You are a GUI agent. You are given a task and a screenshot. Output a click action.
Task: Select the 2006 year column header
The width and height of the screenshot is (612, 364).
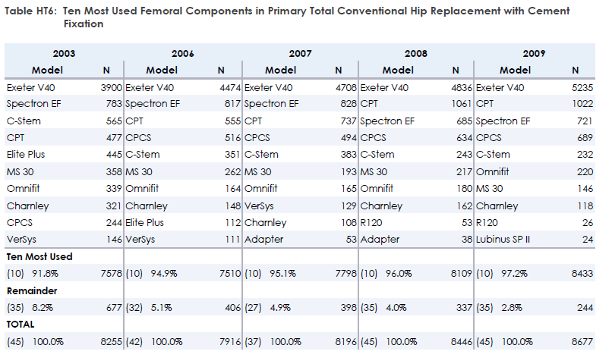click(182, 54)
